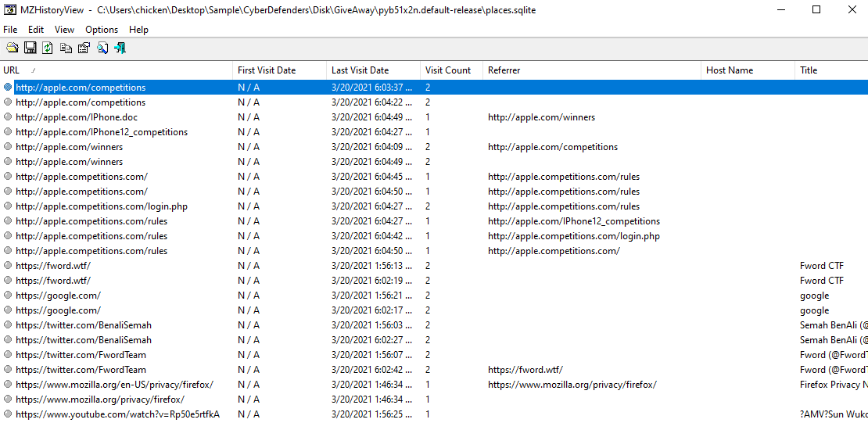868x448 pixels.
Task: Click the magnifying glass find icon
Action: point(102,48)
